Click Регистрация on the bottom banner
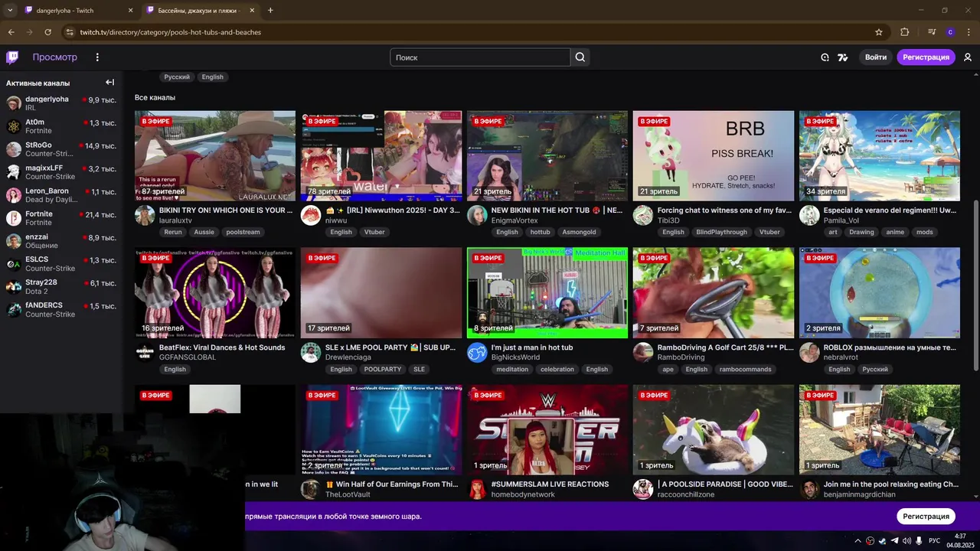The image size is (980, 551). (926, 516)
